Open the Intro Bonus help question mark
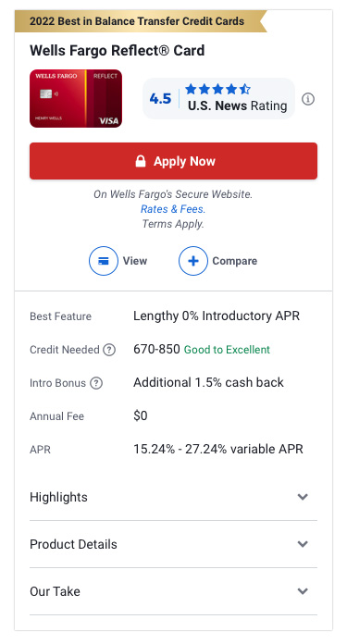The image size is (347, 644). point(96,383)
